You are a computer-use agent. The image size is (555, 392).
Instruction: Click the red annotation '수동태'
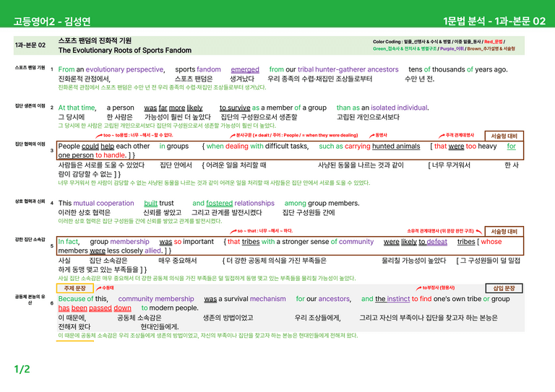108,288
